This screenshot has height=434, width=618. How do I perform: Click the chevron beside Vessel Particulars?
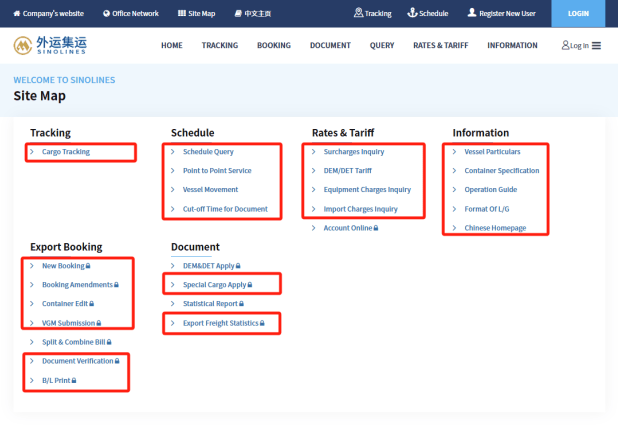(x=454, y=152)
